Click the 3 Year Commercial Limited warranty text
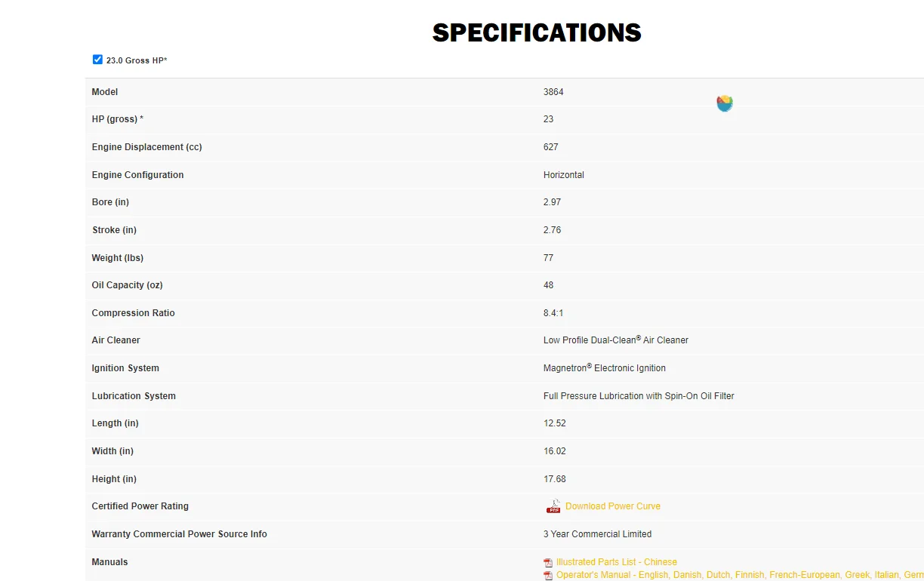This screenshot has width=924, height=581. pyautogui.click(x=597, y=534)
